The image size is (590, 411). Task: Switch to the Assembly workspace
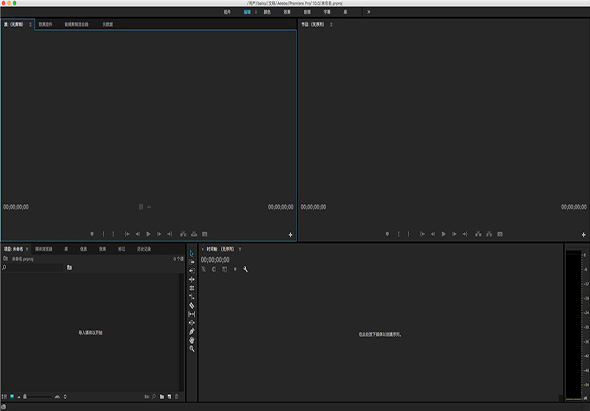[x=227, y=12]
